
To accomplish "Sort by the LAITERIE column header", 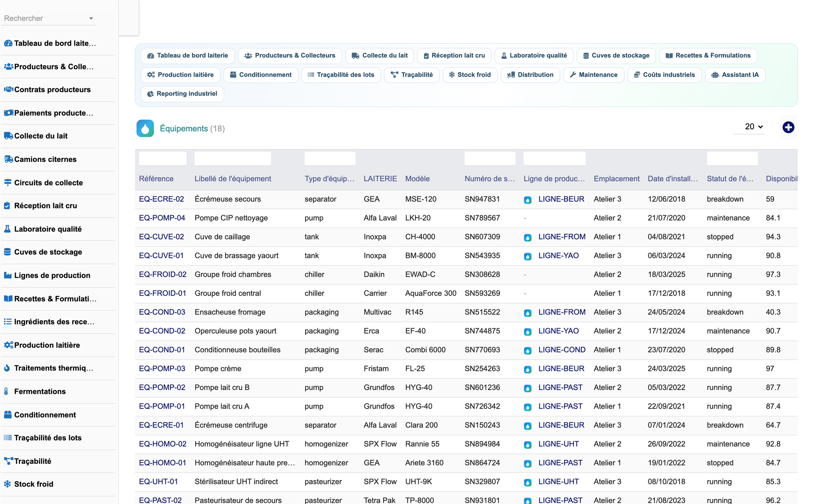I will point(380,179).
